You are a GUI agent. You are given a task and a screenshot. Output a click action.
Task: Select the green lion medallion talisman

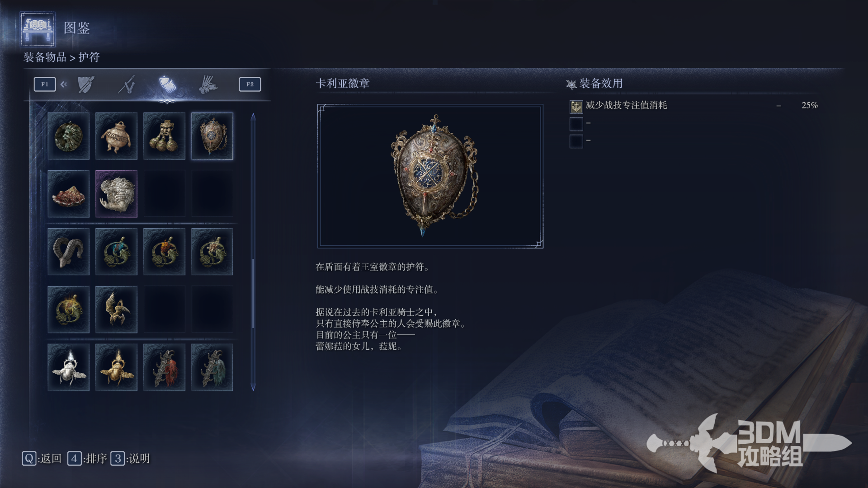[68, 136]
